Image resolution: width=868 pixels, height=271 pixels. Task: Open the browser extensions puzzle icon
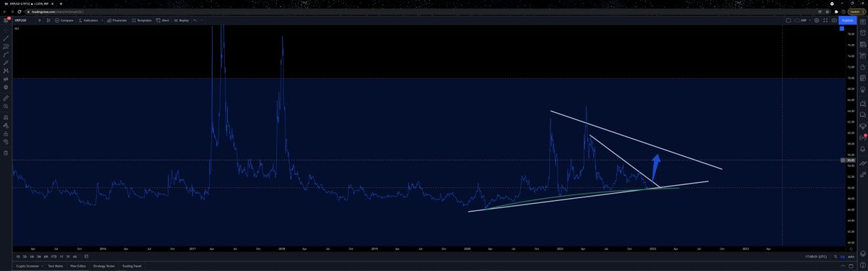[835, 12]
